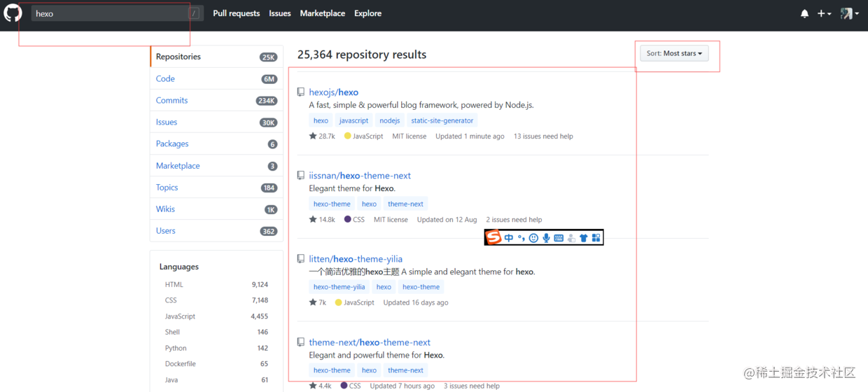Toggle punctuation mode in IME bar

tap(521, 238)
